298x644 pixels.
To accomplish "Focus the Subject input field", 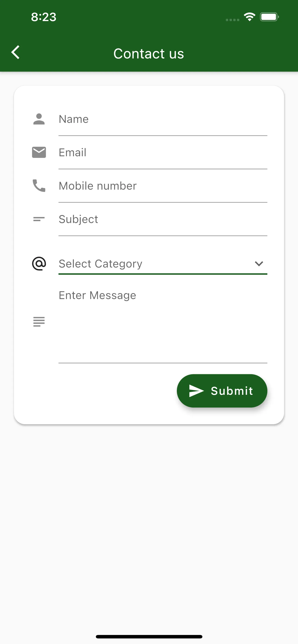I will pyautogui.click(x=163, y=219).
